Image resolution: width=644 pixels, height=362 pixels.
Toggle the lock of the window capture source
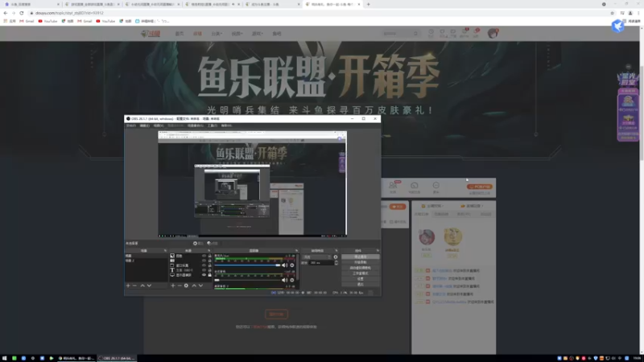click(209, 265)
